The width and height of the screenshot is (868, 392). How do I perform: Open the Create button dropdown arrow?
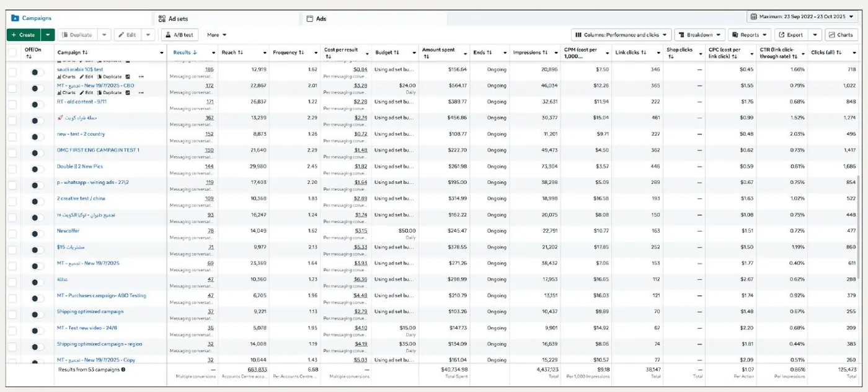point(48,35)
